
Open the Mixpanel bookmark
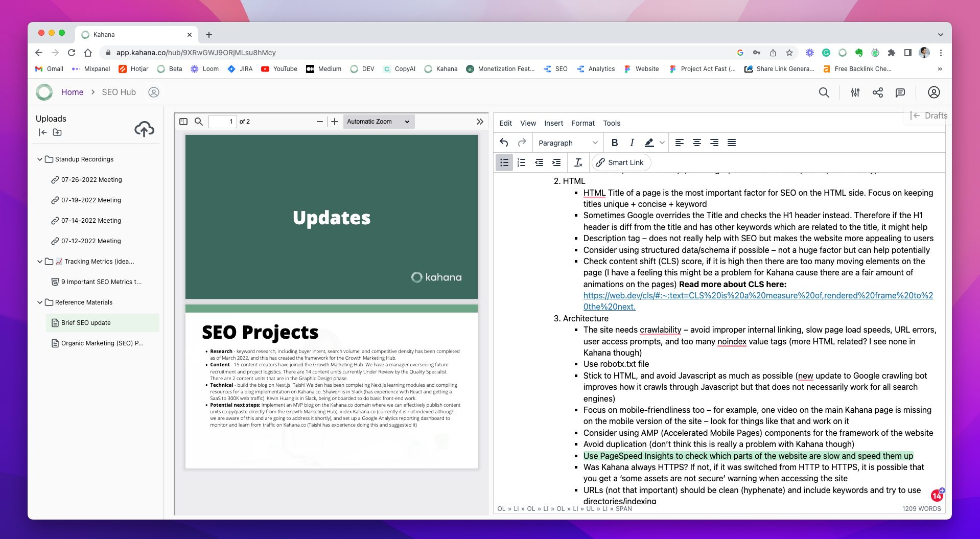click(x=91, y=69)
